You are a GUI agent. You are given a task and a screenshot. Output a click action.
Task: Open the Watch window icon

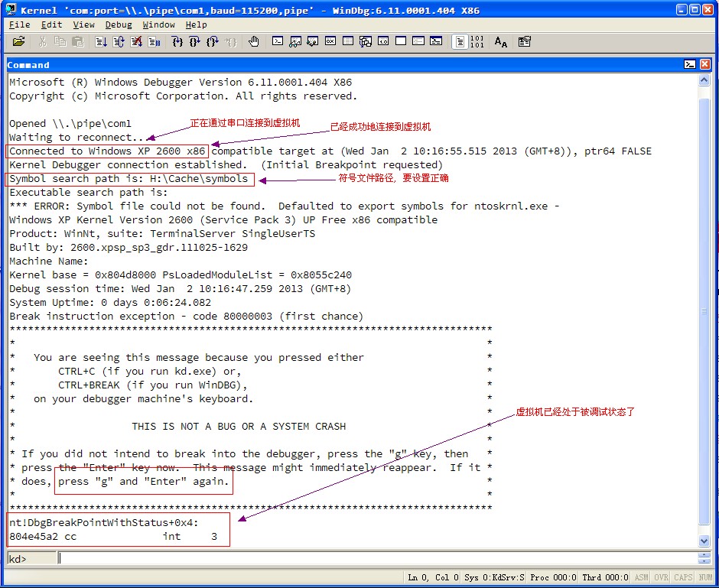pos(294,42)
